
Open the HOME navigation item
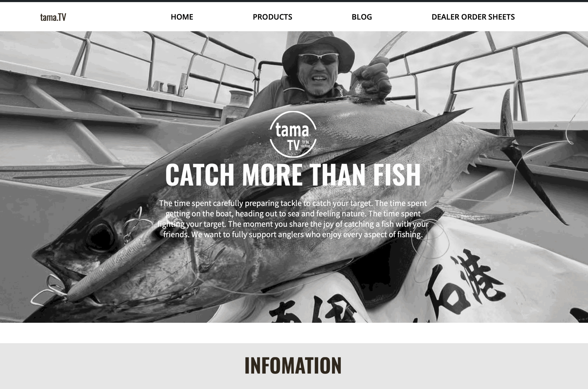coord(182,17)
